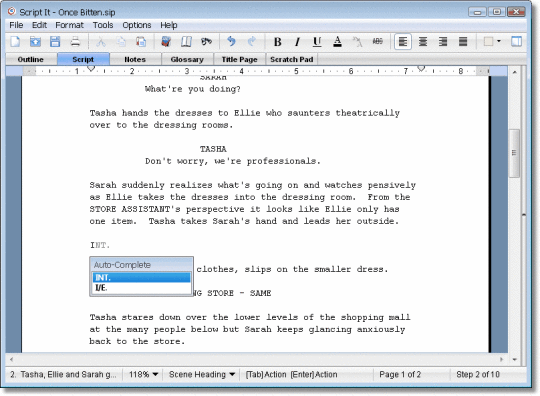Toggle the side panel view icon
The image size is (540, 396).
coord(516,42)
